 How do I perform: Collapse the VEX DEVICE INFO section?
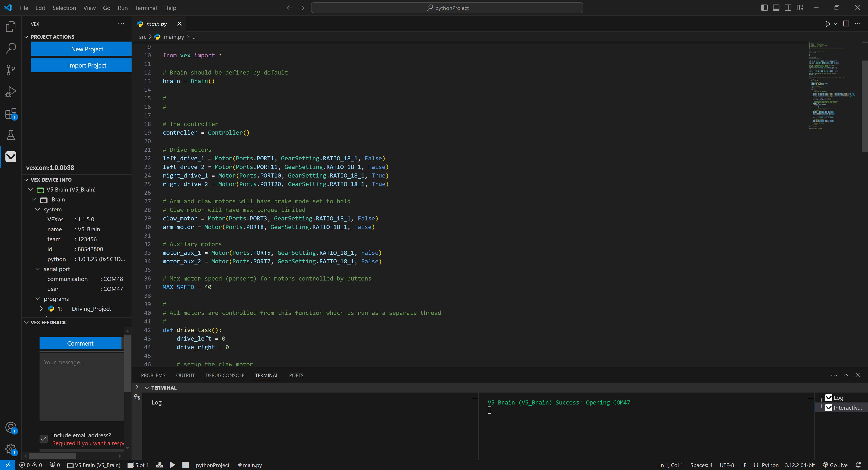pyautogui.click(x=26, y=180)
